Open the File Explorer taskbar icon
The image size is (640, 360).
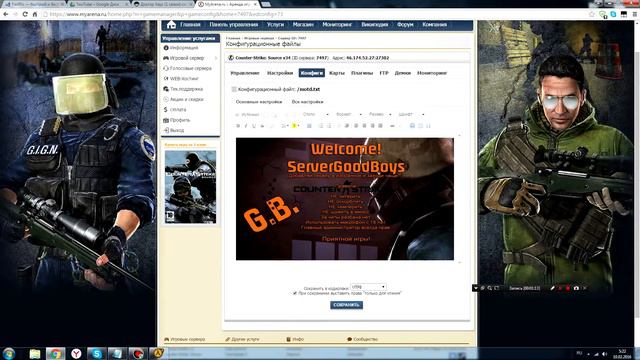click(35, 353)
